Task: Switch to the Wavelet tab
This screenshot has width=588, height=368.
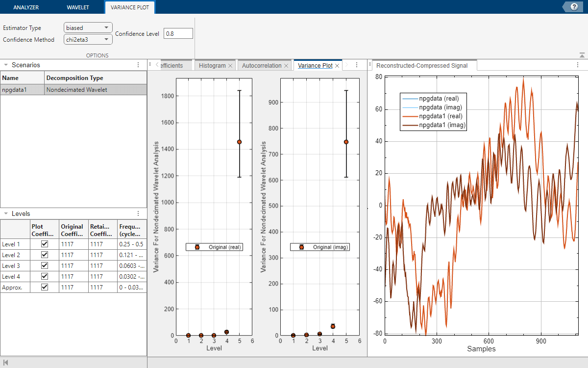Action: tap(78, 7)
